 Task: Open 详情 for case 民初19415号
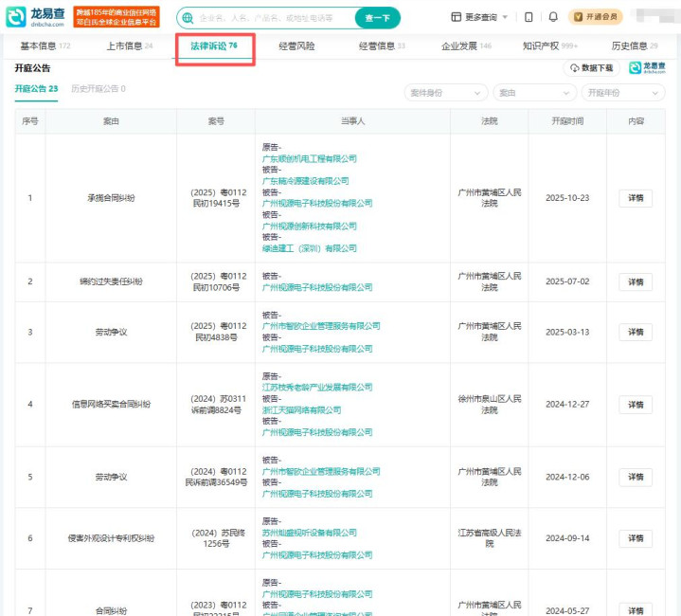[x=636, y=198]
